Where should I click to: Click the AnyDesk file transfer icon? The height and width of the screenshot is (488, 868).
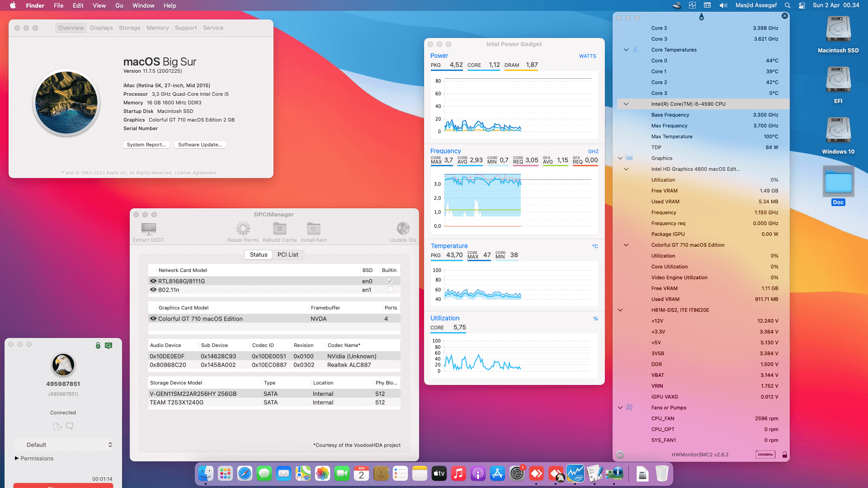coord(57,426)
